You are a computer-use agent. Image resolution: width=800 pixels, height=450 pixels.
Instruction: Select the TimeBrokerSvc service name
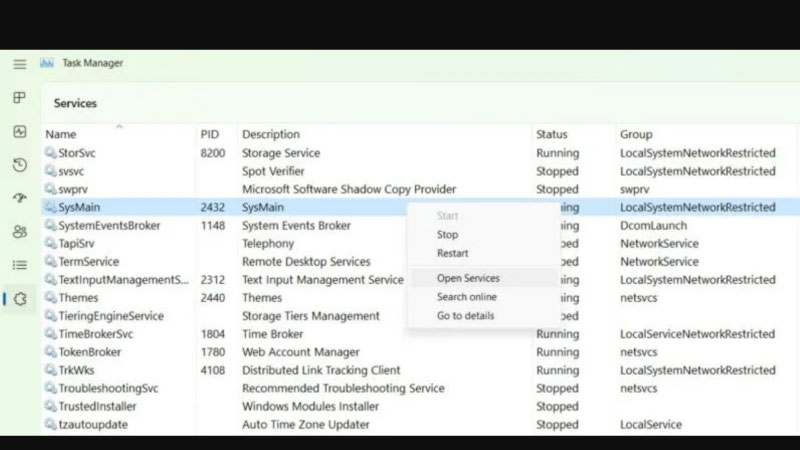tap(95, 334)
